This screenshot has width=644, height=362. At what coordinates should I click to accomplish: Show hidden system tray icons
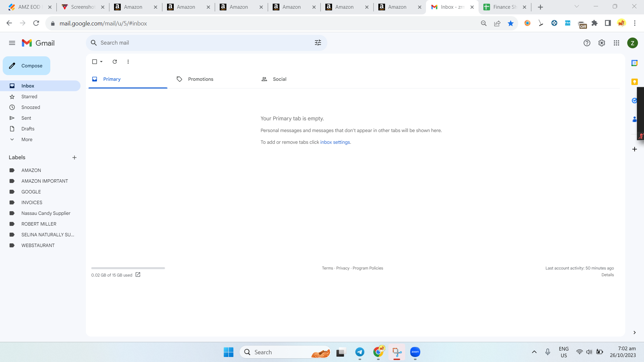pos(534,352)
